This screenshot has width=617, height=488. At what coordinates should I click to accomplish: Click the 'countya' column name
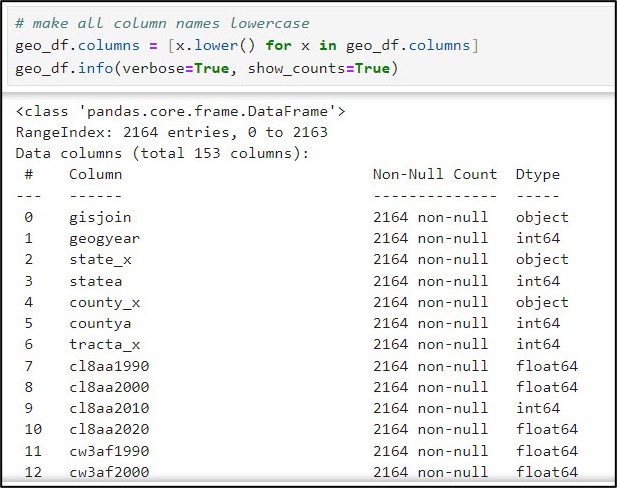(x=100, y=323)
